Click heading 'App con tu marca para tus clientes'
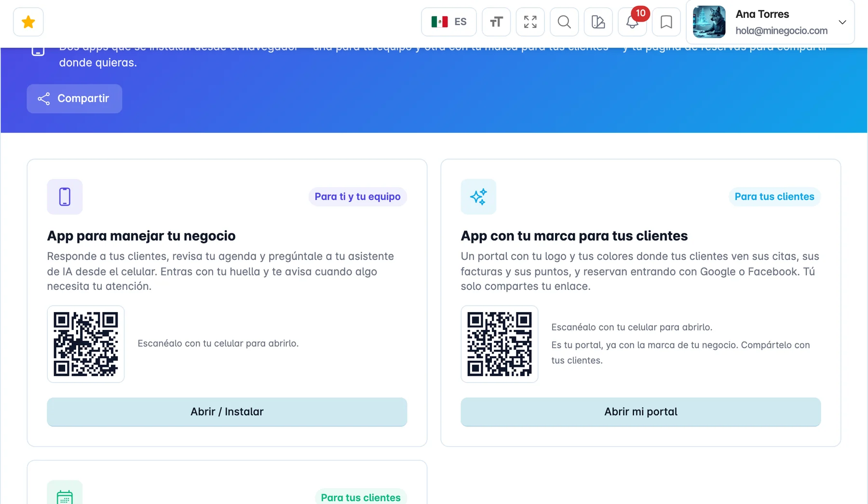The image size is (868, 504). click(x=574, y=236)
